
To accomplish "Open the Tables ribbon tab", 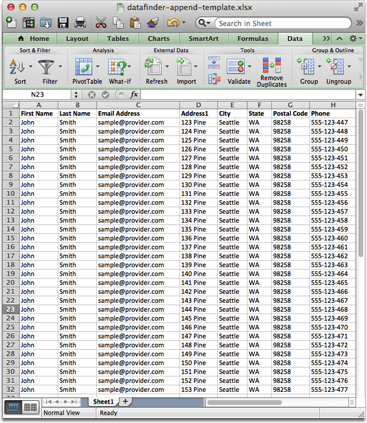I will [x=118, y=39].
